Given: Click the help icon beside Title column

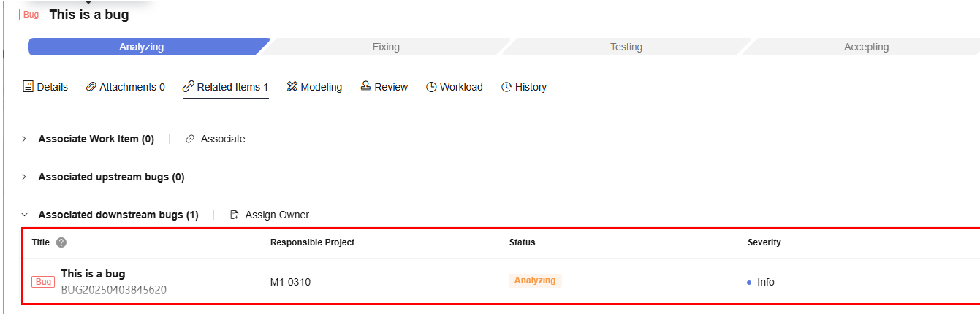Looking at the screenshot, I should pyautogui.click(x=61, y=242).
